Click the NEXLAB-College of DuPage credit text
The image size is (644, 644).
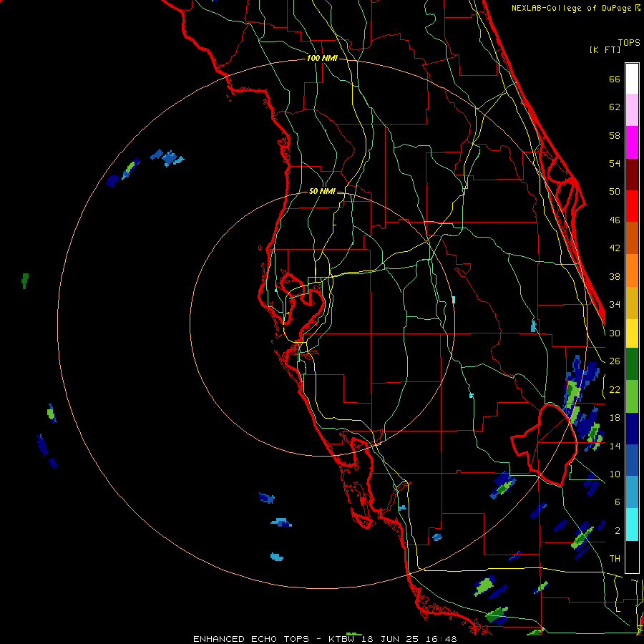tap(572, 8)
